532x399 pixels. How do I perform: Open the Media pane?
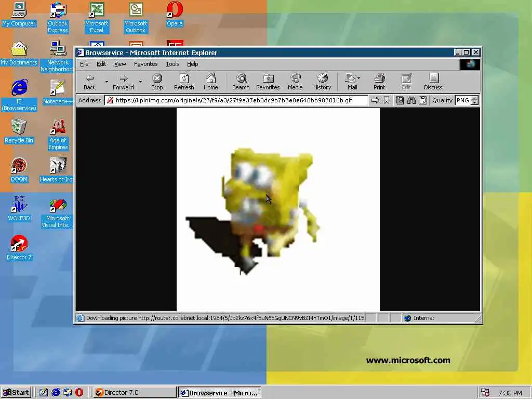(x=295, y=82)
